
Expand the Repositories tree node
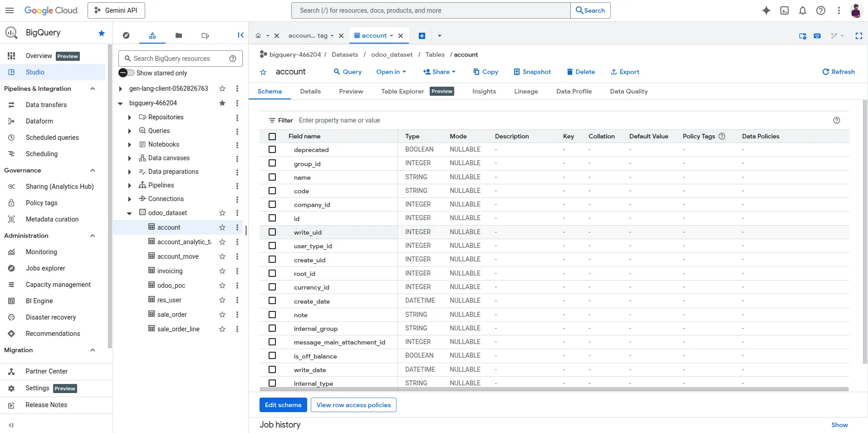coord(129,118)
